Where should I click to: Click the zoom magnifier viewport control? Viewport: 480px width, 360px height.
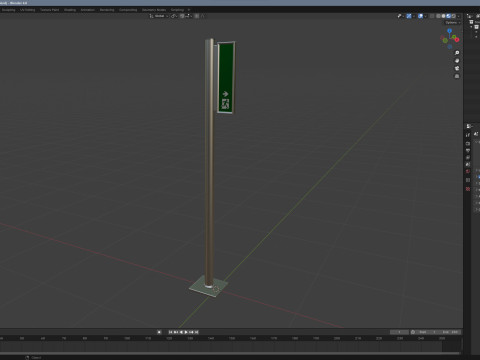coord(457,53)
